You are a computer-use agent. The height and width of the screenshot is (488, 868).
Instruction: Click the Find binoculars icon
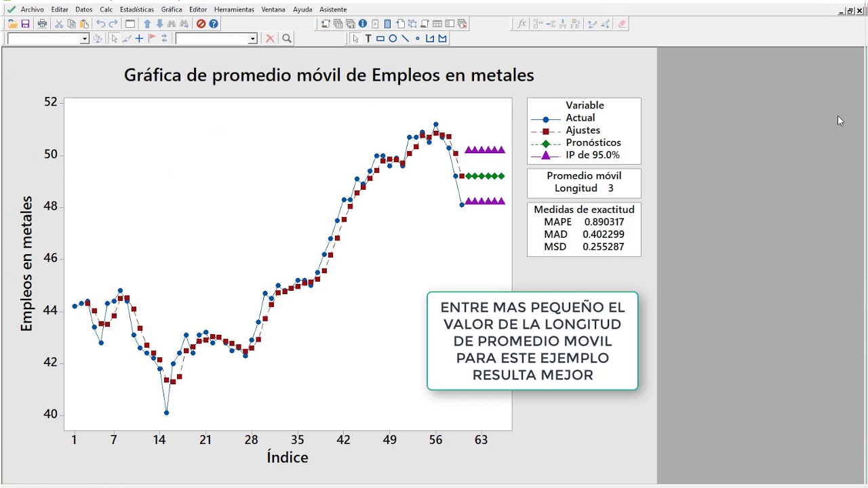[172, 24]
